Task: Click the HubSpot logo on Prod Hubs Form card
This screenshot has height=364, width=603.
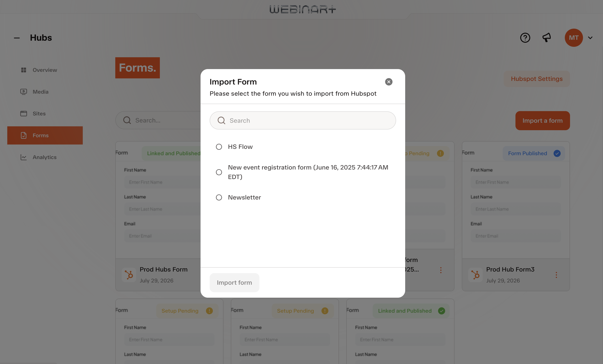Action: click(129, 275)
